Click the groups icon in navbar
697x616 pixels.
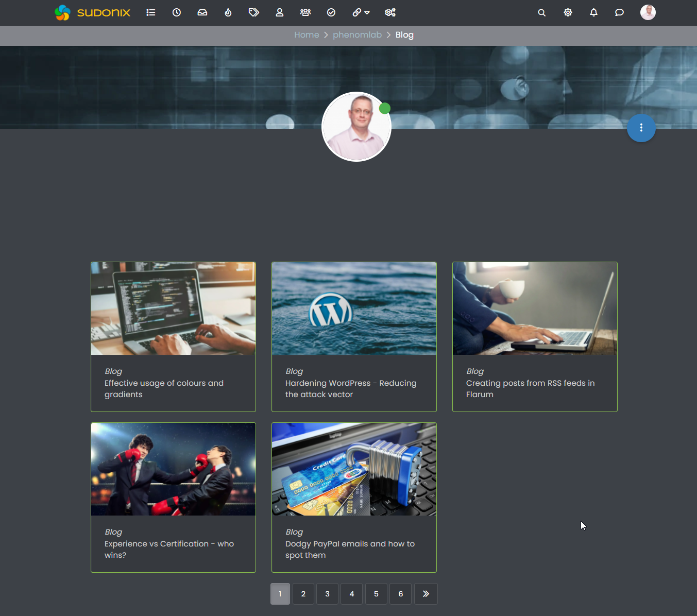305,12
